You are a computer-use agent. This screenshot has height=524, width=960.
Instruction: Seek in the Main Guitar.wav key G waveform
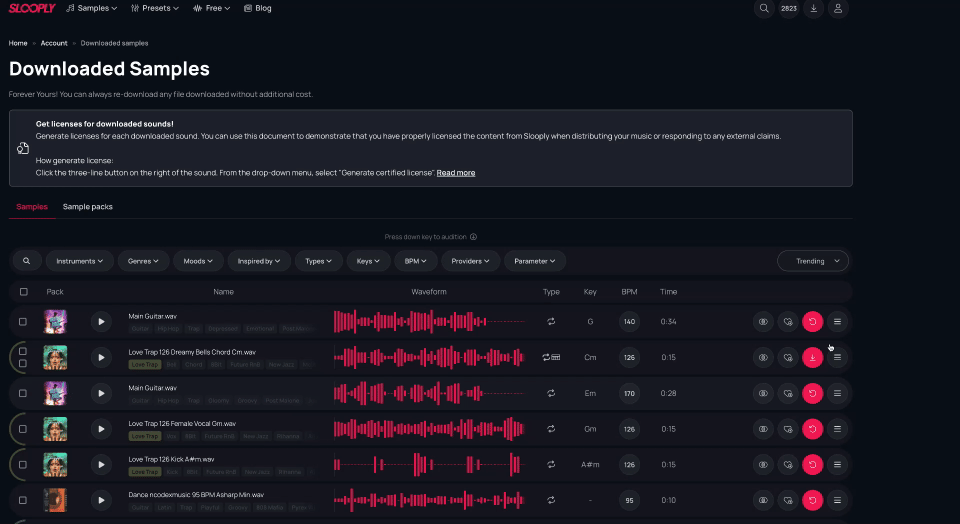click(x=429, y=321)
